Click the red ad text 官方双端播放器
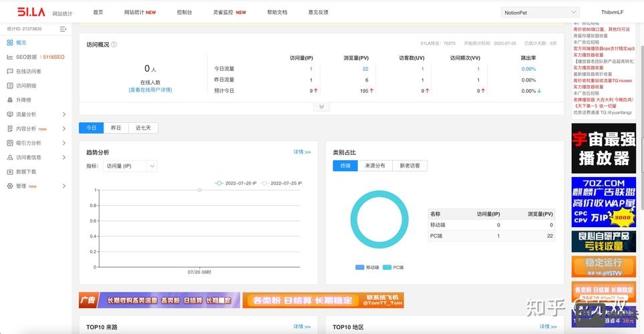Viewport: 644px width, 334px height. [x=604, y=49]
